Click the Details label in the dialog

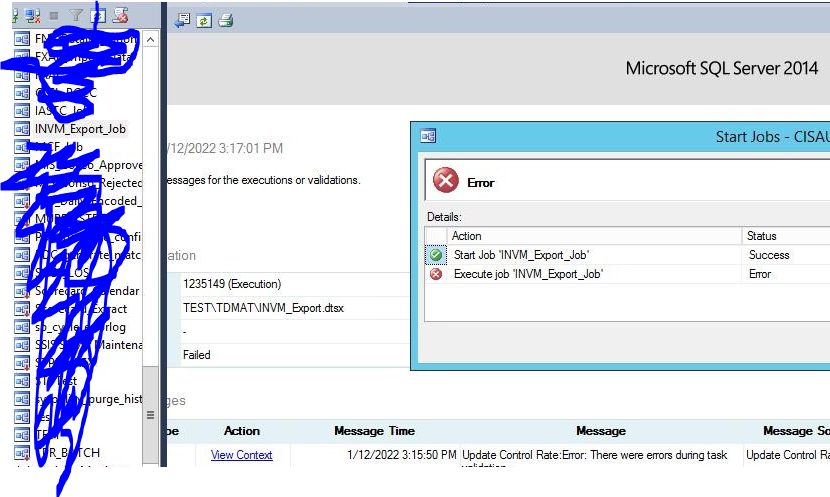coord(444,217)
